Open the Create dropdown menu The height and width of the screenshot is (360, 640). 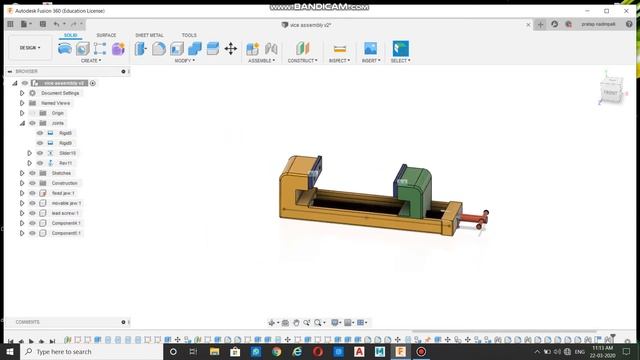(x=91, y=61)
